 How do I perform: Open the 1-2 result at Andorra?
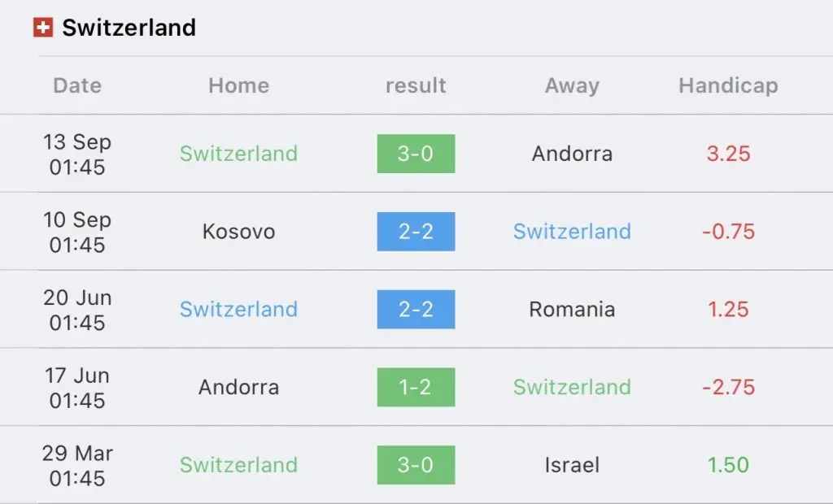[416, 387]
